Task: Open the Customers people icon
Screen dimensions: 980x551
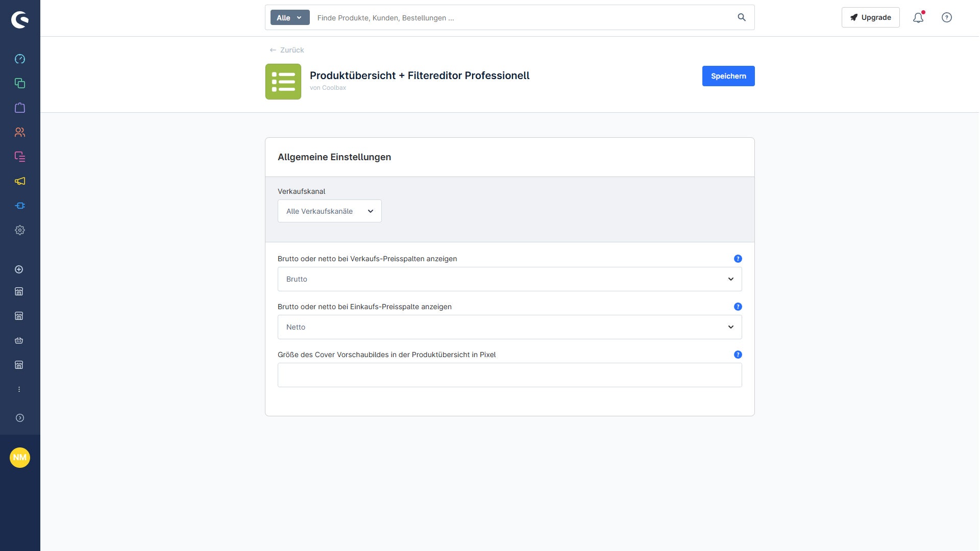Action: pyautogui.click(x=20, y=132)
